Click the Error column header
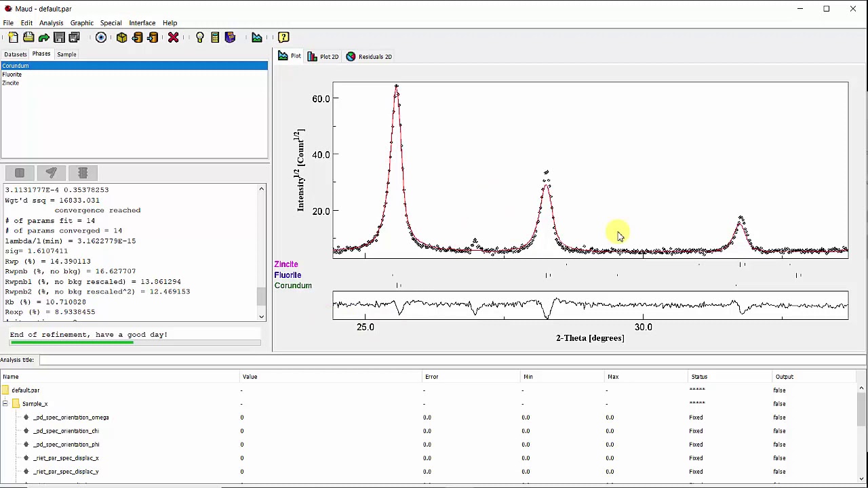This screenshot has width=868, height=488. point(471,377)
